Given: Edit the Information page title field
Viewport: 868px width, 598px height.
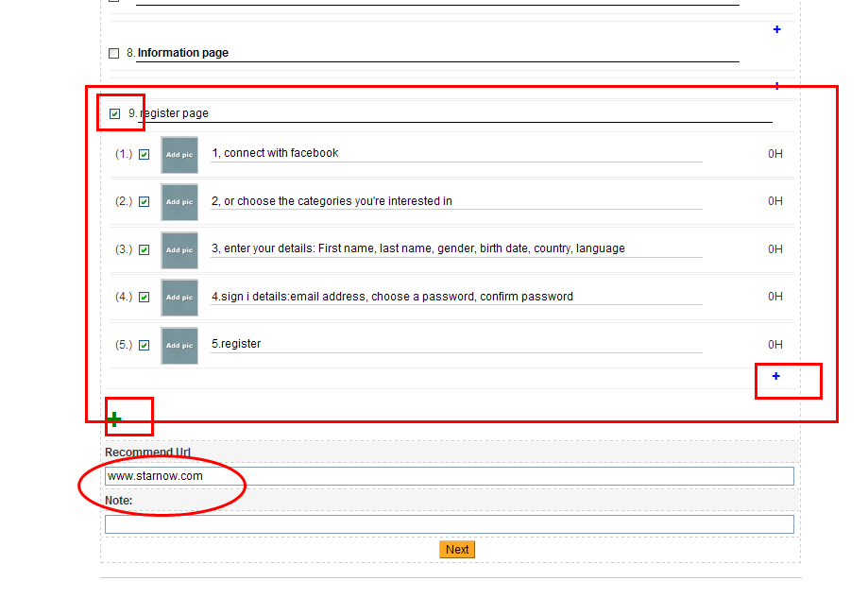Looking at the screenshot, I should 437,53.
